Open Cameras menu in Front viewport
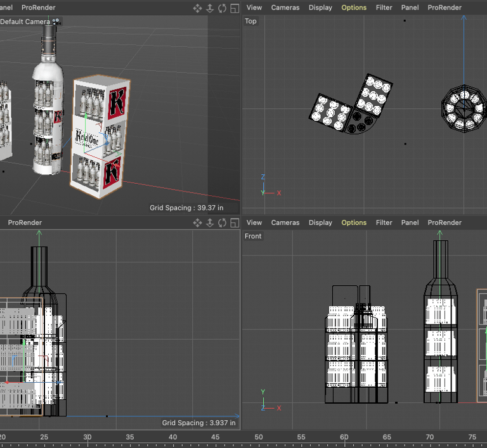The image size is (487, 448). pyautogui.click(x=285, y=222)
